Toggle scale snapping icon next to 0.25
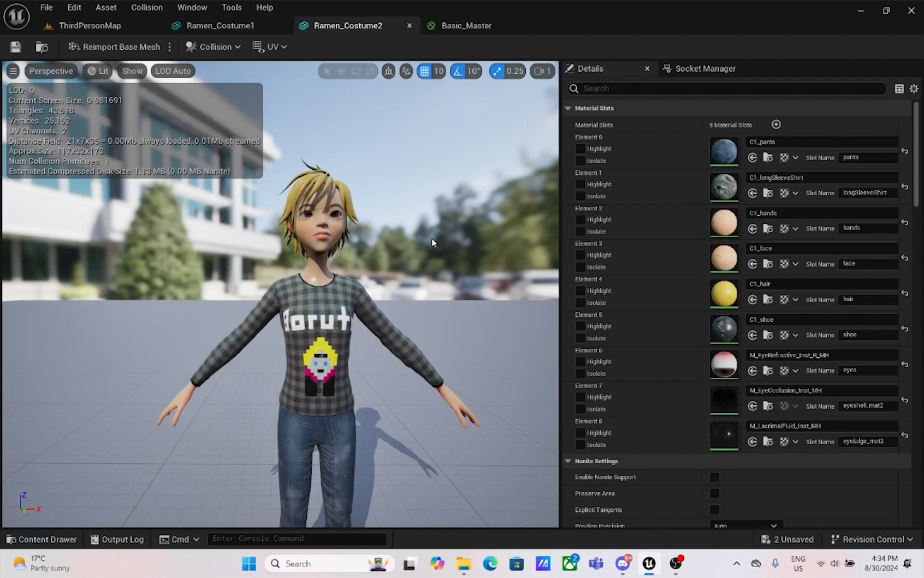 497,71
